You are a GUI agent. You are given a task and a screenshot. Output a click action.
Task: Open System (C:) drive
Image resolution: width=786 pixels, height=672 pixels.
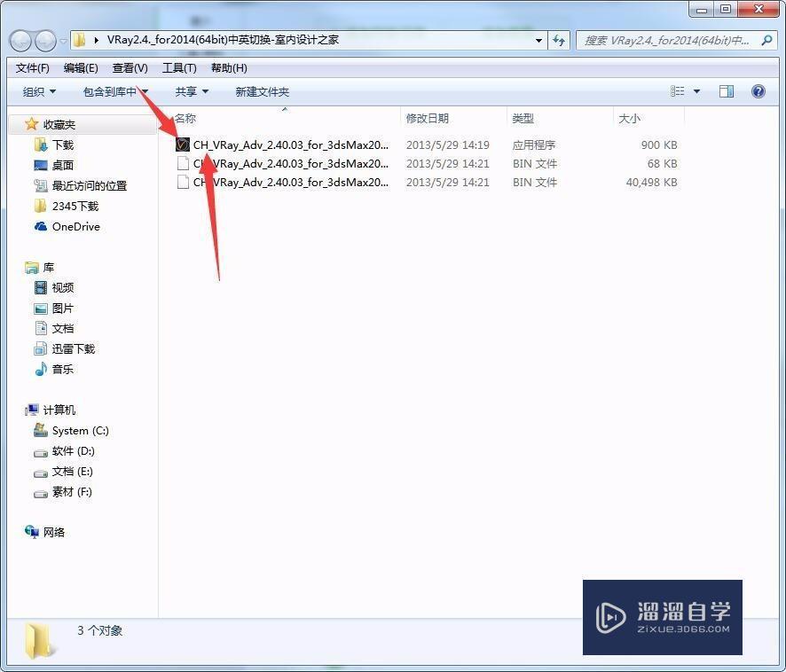[80, 431]
